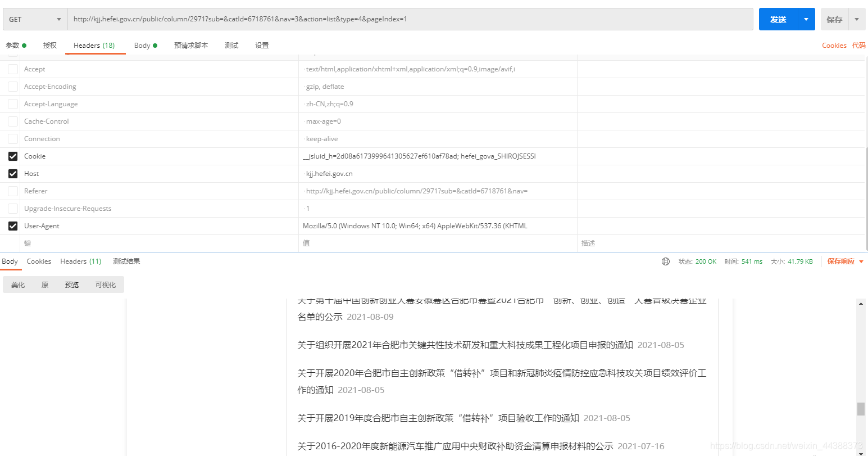Click the Cookie value cell
The height and width of the screenshot is (456, 868).
pos(438,156)
